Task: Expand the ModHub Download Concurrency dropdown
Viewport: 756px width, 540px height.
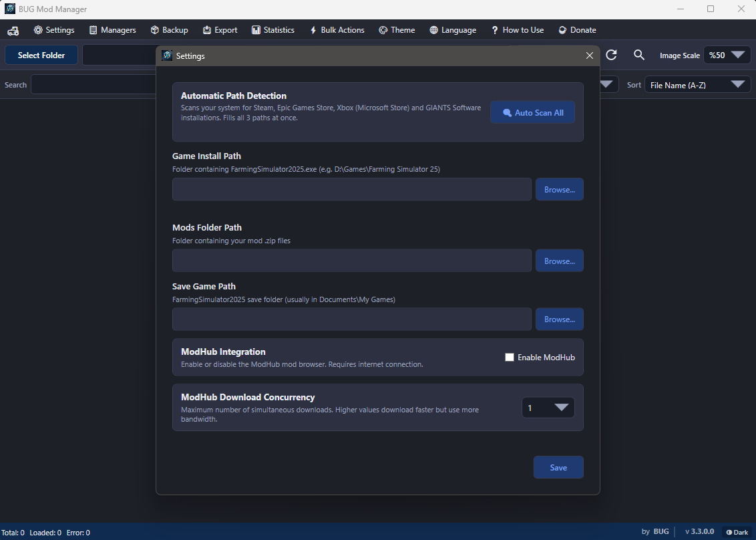Action: pos(548,408)
